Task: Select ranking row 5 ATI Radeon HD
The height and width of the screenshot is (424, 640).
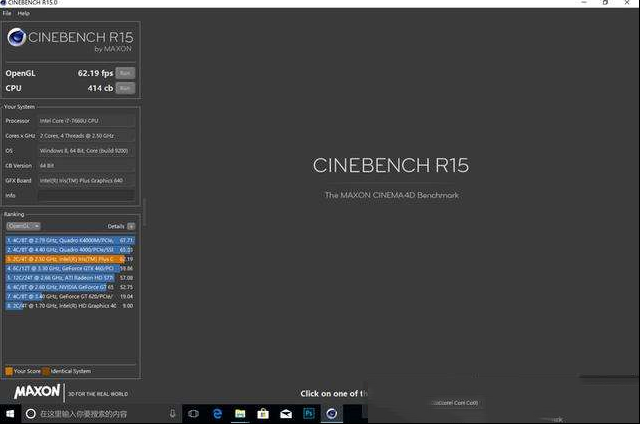Action: (x=70, y=278)
